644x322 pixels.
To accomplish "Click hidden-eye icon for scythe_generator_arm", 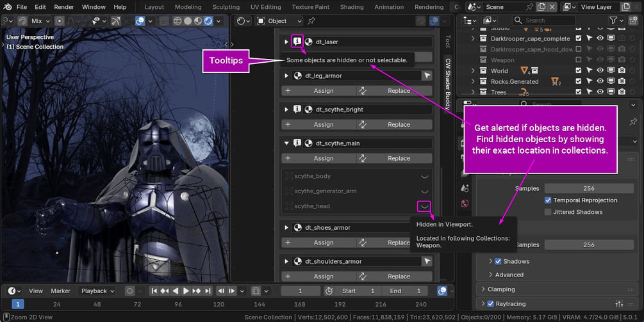I will tap(425, 191).
